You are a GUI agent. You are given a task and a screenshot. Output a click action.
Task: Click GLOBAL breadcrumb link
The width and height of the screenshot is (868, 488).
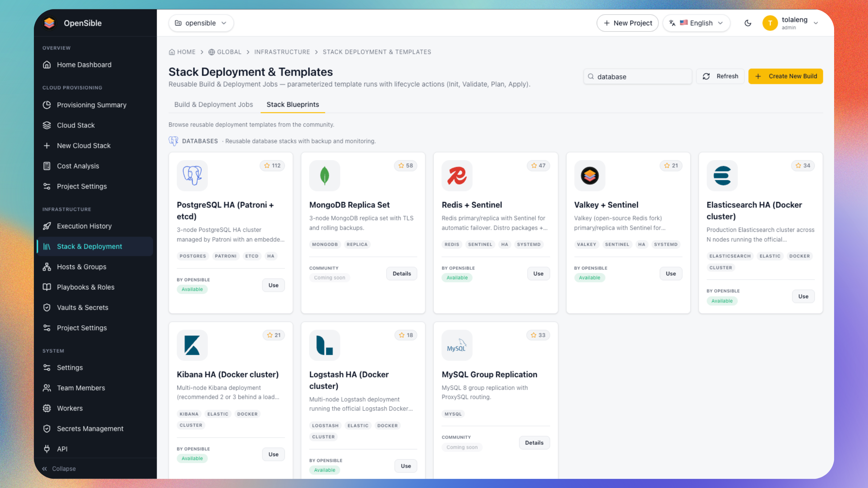225,52
